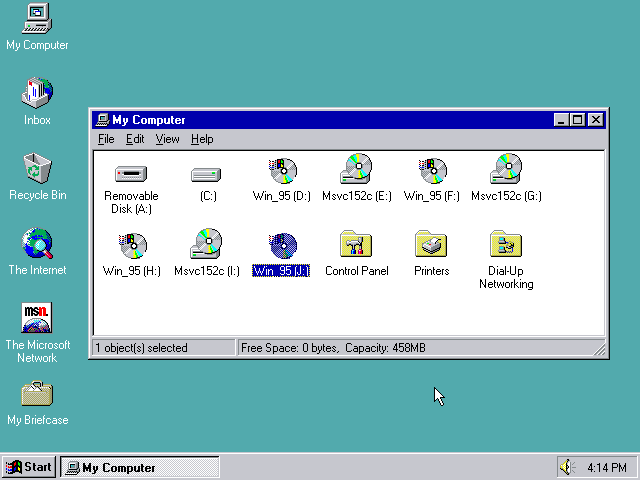This screenshot has width=640, height=480.
Task: Select the Msvc152c (I:) drive icon
Action: point(206,244)
